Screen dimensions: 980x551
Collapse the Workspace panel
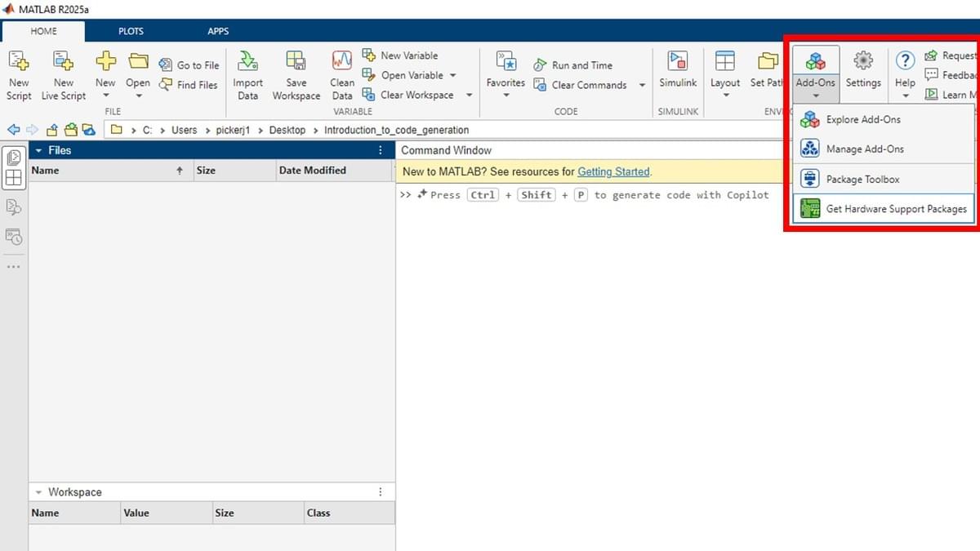point(38,492)
